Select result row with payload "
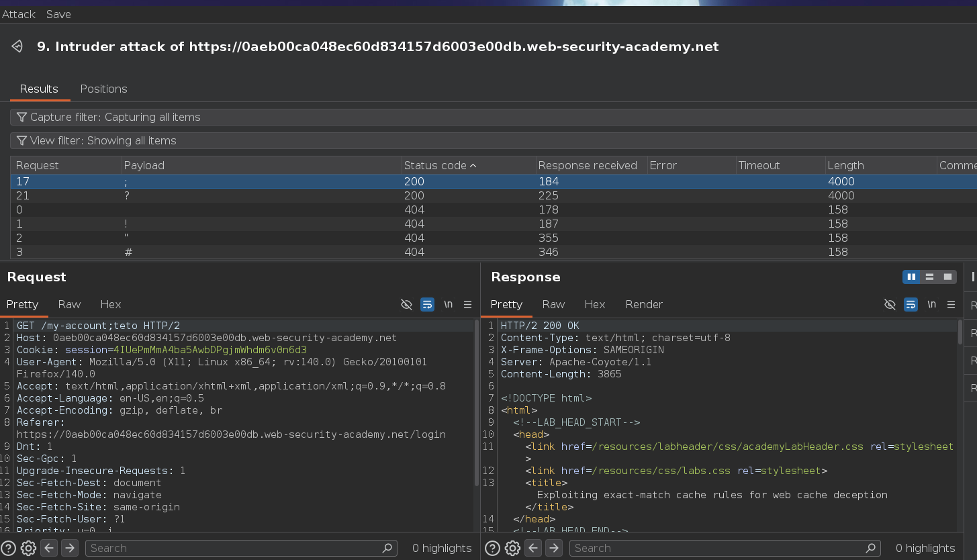 click(x=494, y=238)
